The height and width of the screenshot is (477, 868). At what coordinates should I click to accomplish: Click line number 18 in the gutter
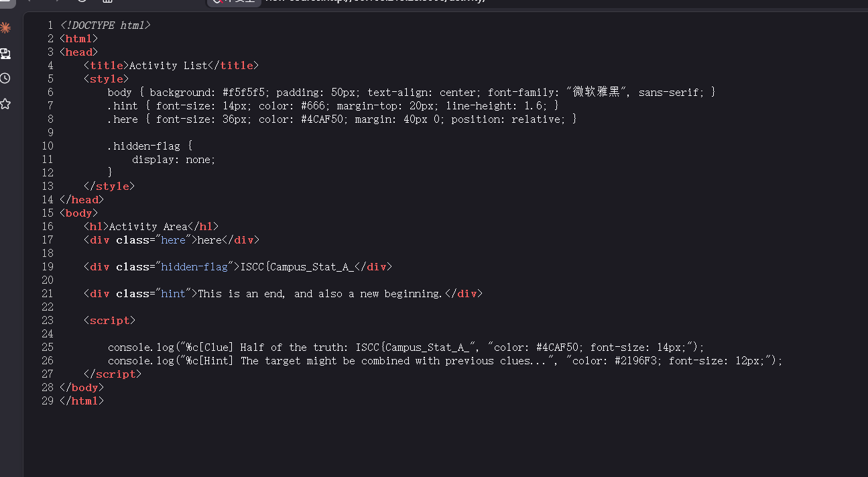(48, 254)
